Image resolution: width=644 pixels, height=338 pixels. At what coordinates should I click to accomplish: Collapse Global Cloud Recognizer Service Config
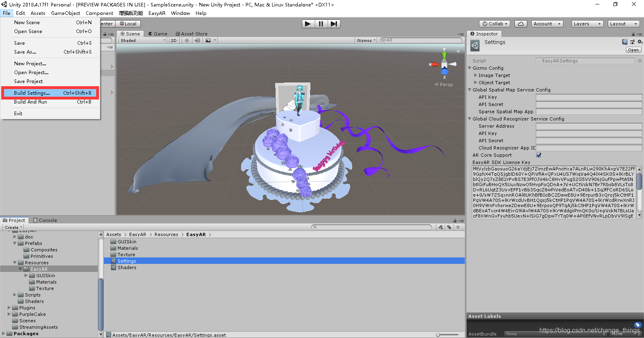(470, 119)
